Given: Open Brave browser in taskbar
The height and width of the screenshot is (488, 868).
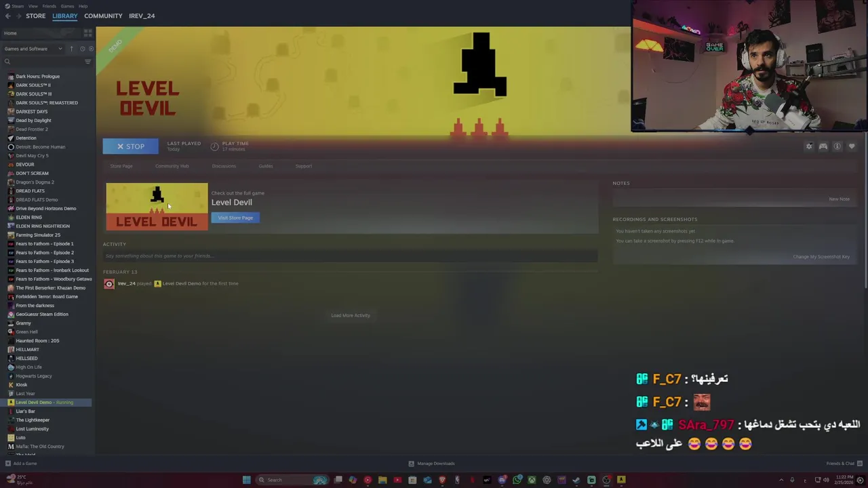Looking at the screenshot, I should [442, 480].
